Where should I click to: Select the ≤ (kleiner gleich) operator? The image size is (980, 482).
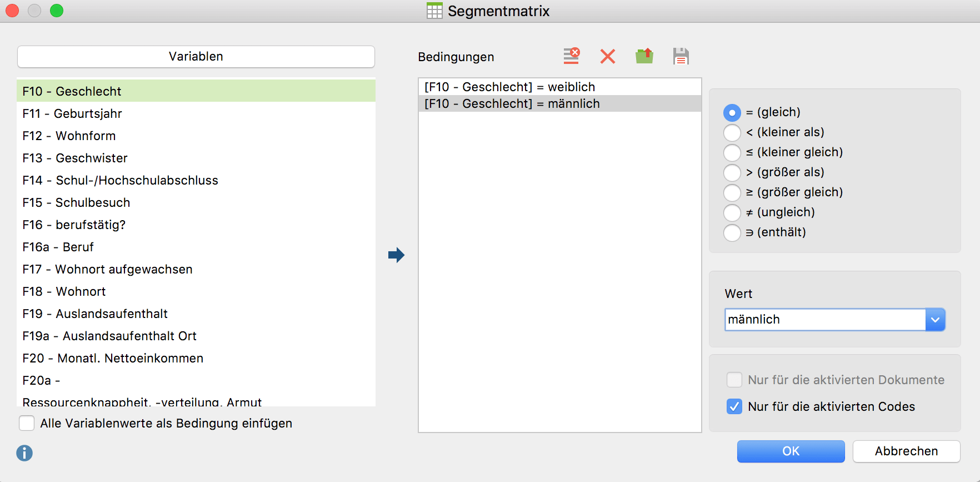tap(732, 153)
